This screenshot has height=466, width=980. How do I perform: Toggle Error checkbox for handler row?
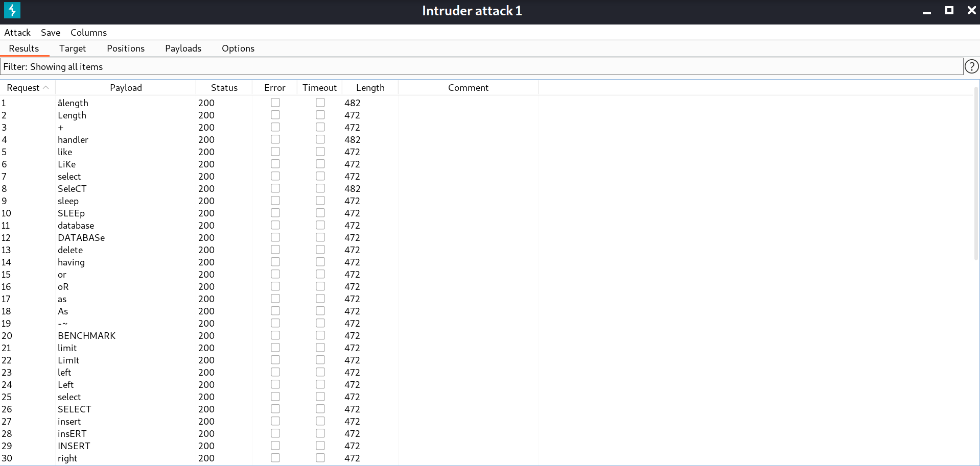(275, 139)
